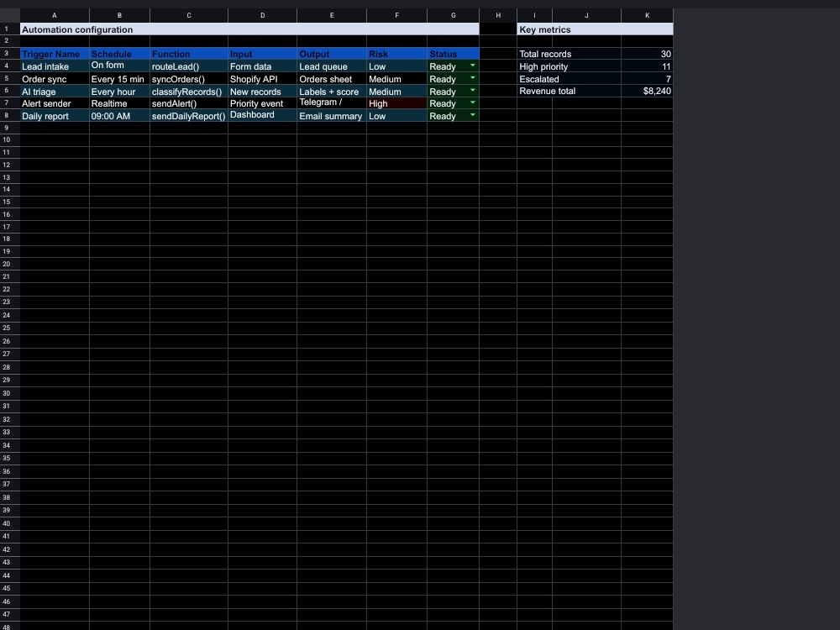840x630 pixels.
Task: Open Status dropdown for AI triage row
Action: pyautogui.click(x=472, y=90)
